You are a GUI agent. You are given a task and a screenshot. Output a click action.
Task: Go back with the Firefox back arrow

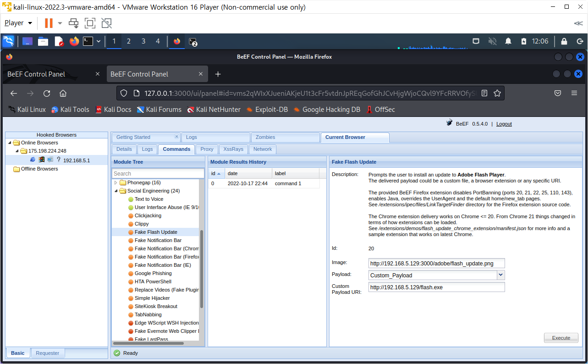pos(14,93)
